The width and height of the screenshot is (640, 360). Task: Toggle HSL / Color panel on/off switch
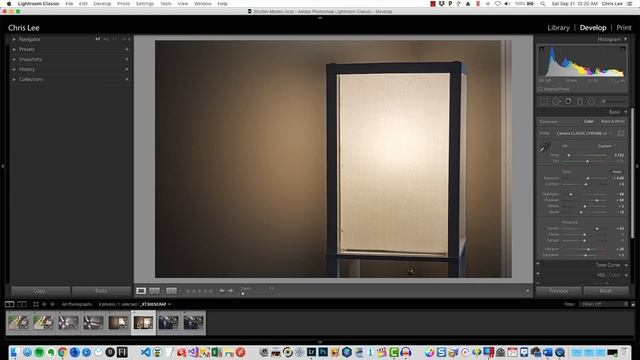[x=538, y=274]
